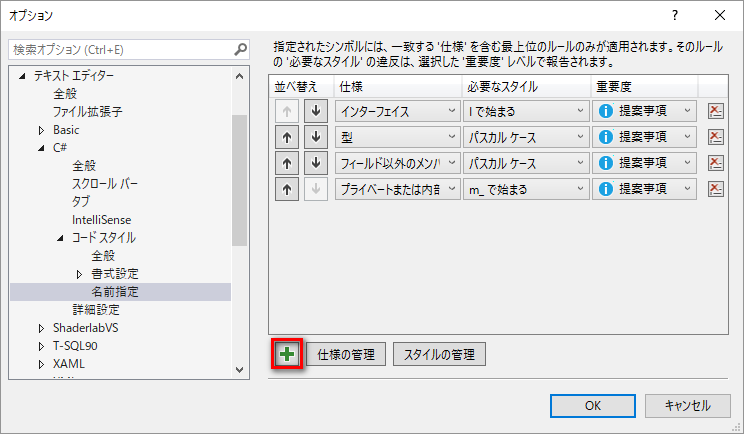Click the 必要なスタイル column header
Viewport: 744px width, 434px height.
pos(526,87)
